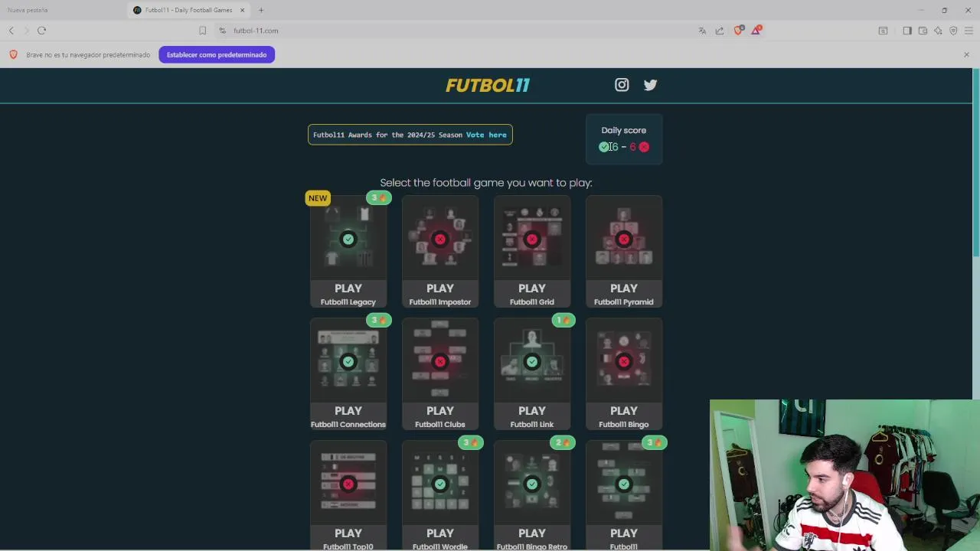This screenshot has width=980, height=551.
Task: Play Futbol11 Clubs game
Action: tap(440, 375)
